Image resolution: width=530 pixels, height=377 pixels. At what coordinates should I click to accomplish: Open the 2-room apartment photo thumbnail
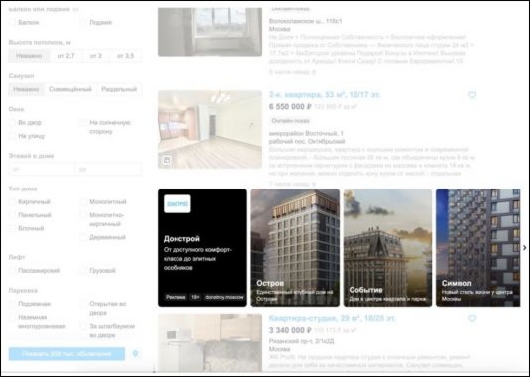click(210, 129)
